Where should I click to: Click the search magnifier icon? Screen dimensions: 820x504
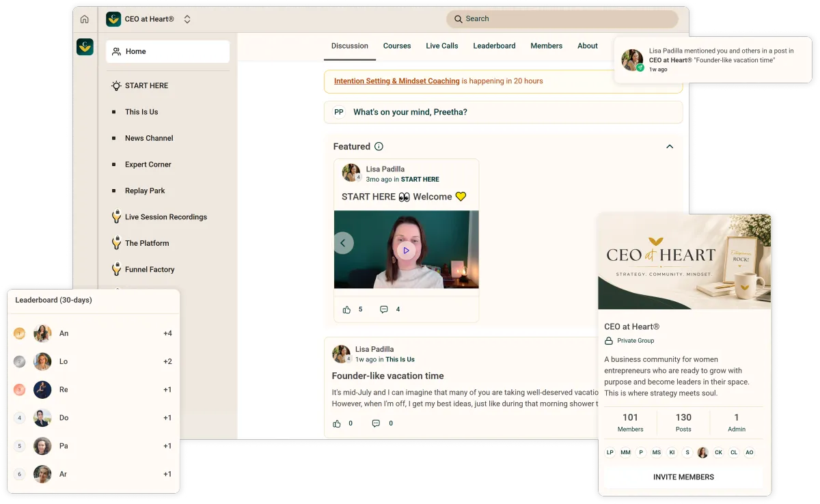pyautogui.click(x=459, y=19)
